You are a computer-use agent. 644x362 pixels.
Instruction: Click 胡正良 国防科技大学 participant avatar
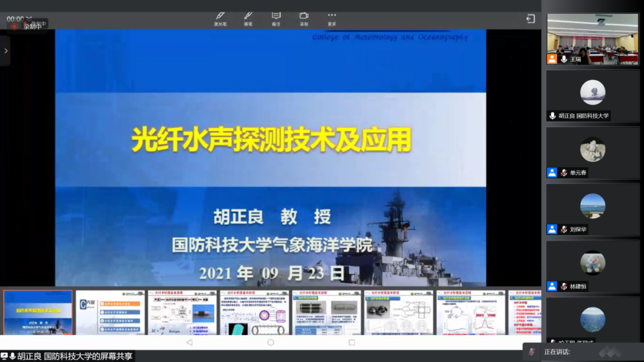(x=593, y=93)
